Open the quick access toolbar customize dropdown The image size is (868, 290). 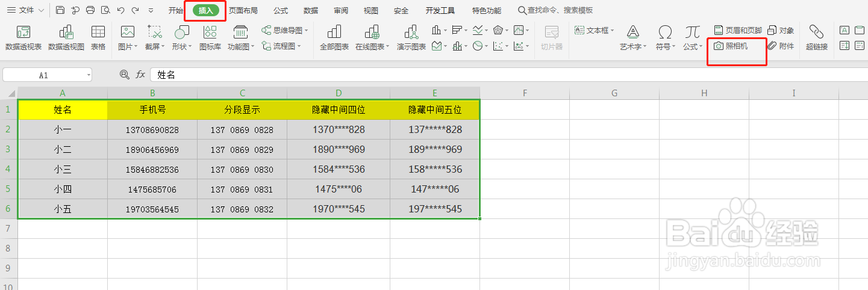[x=151, y=11]
